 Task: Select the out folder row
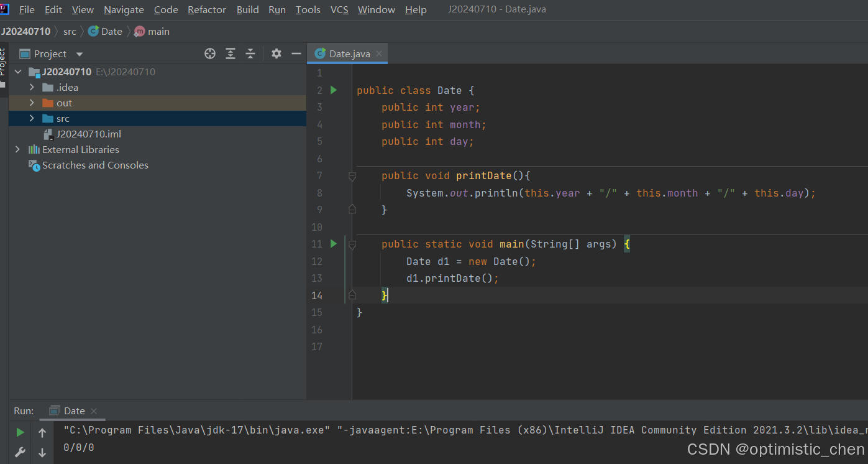coord(157,103)
